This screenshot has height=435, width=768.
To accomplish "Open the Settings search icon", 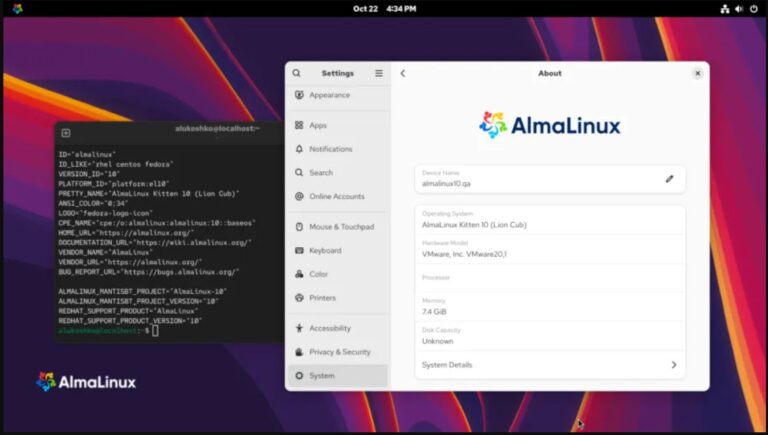I will [x=296, y=73].
